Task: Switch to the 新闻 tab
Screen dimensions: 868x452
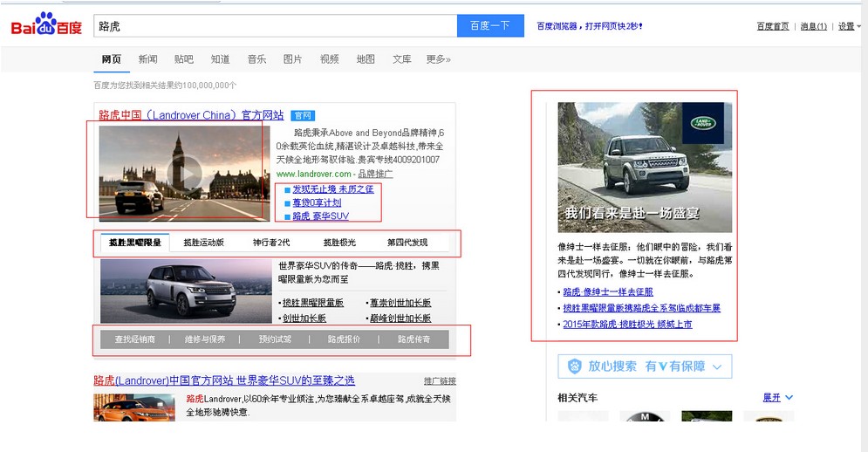Action: point(147,59)
